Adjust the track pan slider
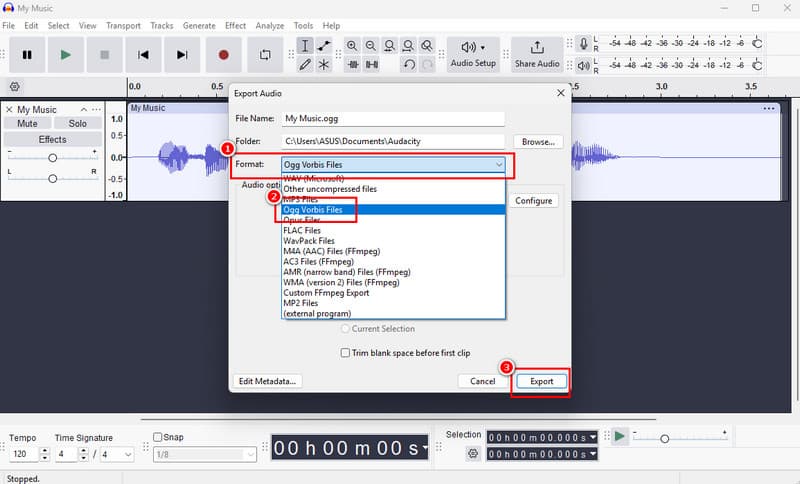Viewport: 800px width, 484px height. [53, 179]
